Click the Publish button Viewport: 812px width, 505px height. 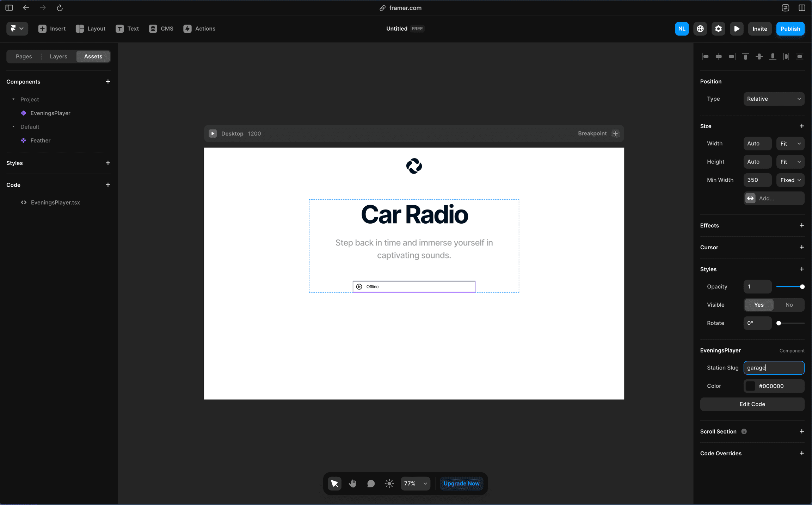(790, 29)
